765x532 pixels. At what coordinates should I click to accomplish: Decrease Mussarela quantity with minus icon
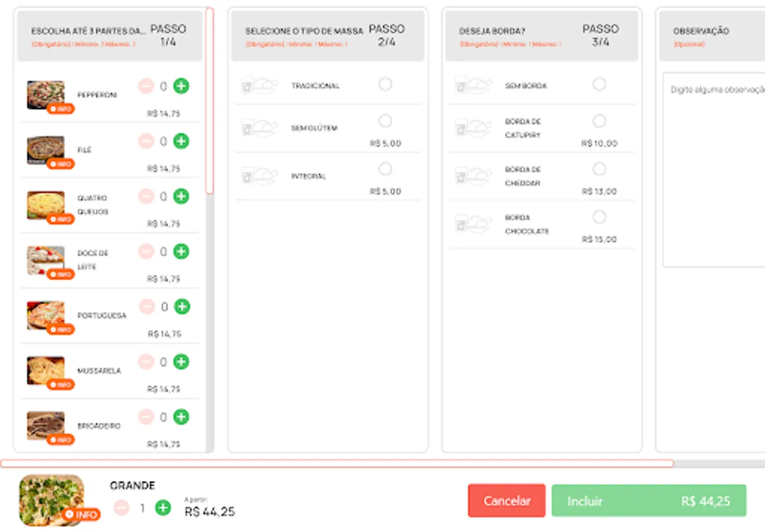pyautogui.click(x=146, y=362)
